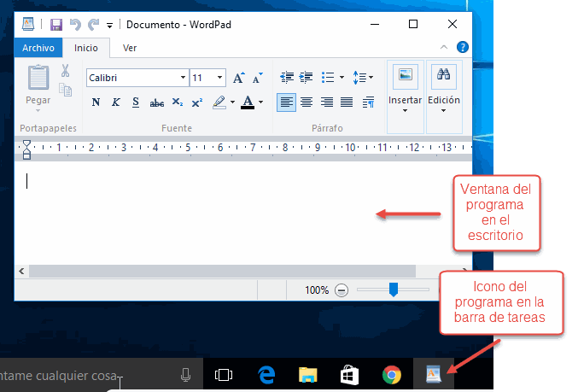The height and width of the screenshot is (392, 578).
Task: Open Google Chrome from the taskbar
Action: point(392,374)
